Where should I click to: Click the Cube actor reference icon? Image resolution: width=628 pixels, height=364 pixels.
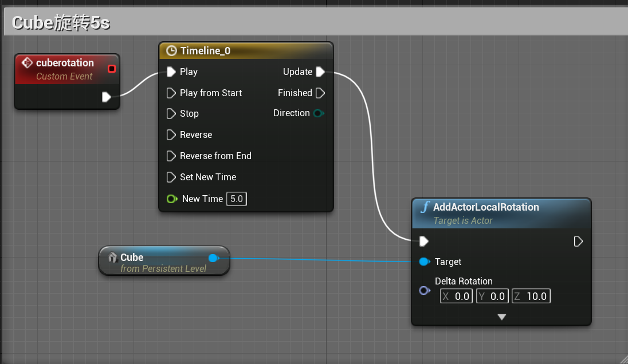coord(112,257)
